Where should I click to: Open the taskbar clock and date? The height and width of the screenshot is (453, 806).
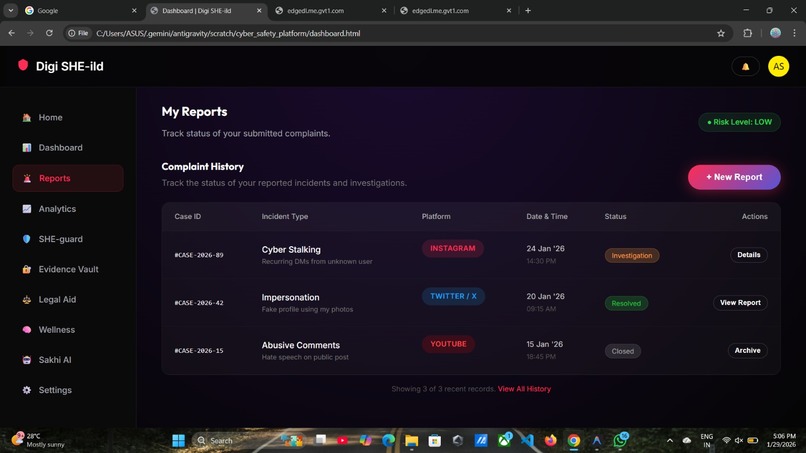[781, 440]
